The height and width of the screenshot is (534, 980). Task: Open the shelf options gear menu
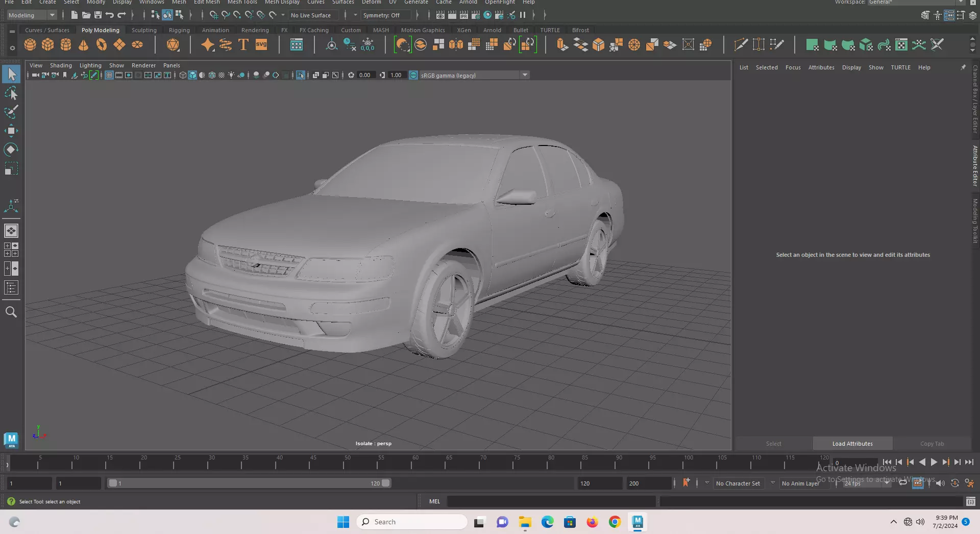tap(12, 48)
